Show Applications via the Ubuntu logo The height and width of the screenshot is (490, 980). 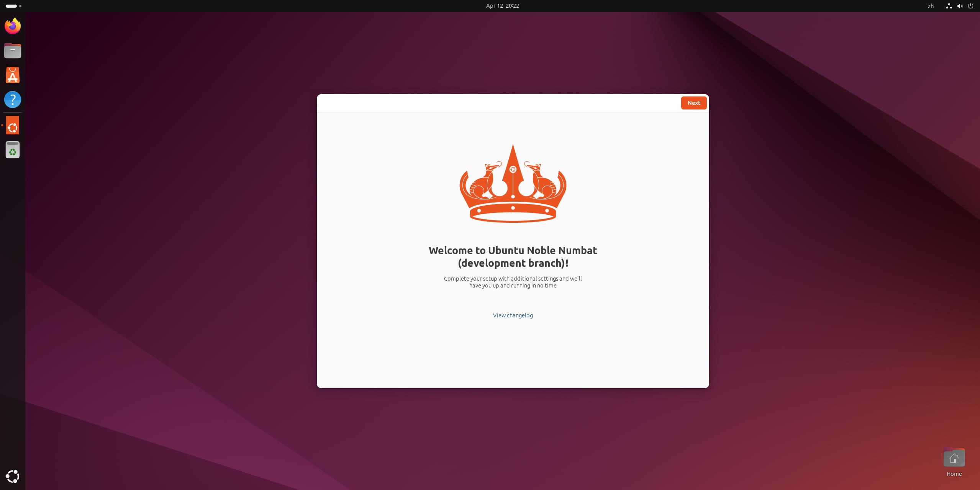point(13,476)
